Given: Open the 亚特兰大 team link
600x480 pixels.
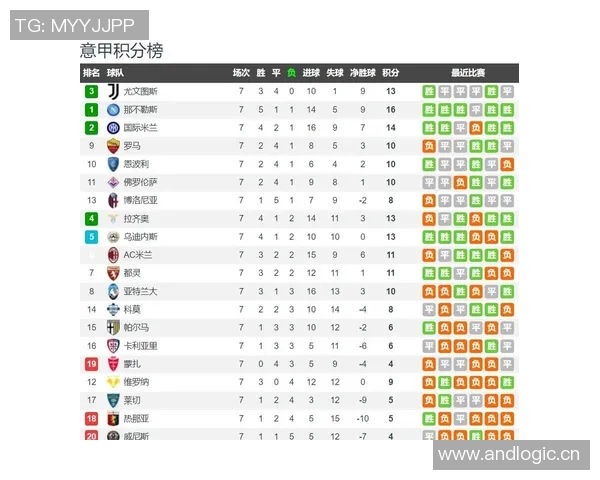Looking at the screenshot, I should tap(140, 291).
